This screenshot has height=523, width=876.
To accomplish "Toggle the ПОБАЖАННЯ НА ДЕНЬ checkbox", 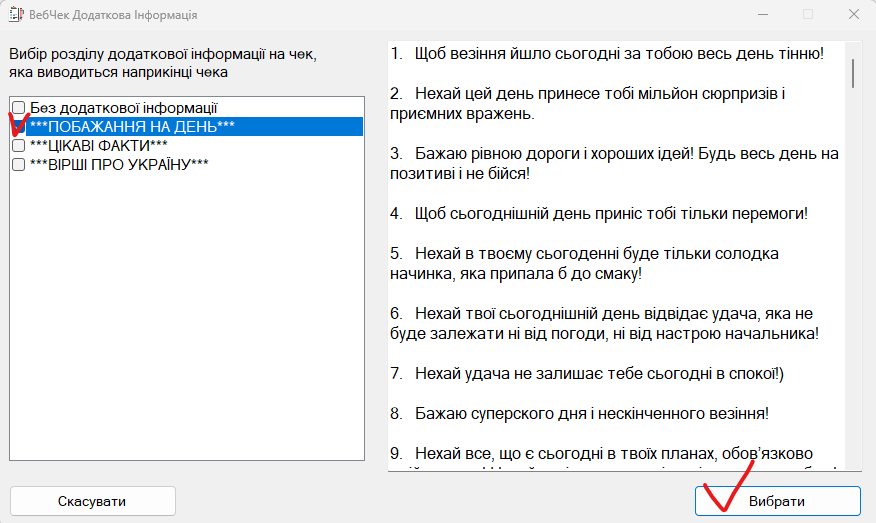I will coord(18,126).
